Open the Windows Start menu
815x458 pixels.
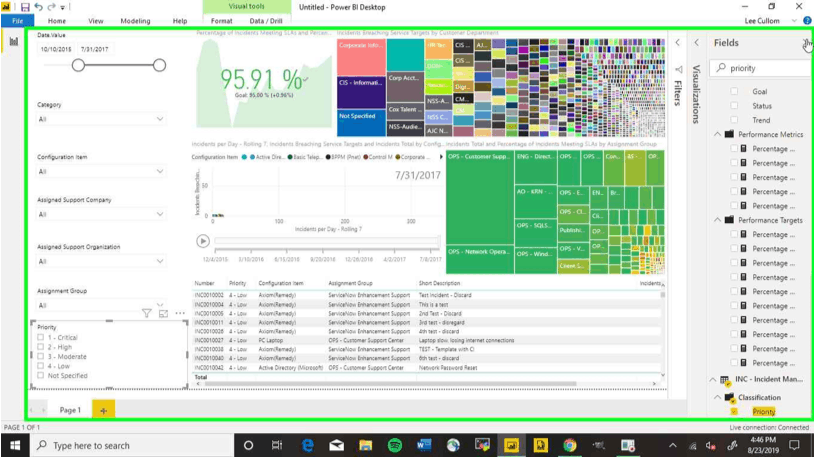15,446
